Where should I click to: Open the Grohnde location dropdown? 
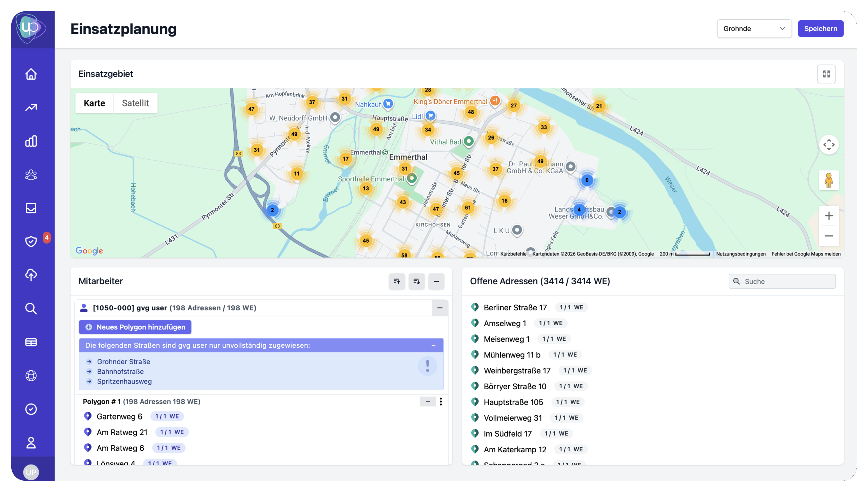(x=754, y=28)
